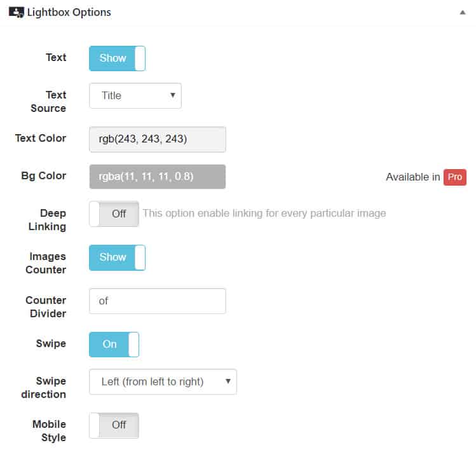Viewport: 476px width, 452px height.
Task: Click the Bg Color label
Action: [x=44, y=176]
